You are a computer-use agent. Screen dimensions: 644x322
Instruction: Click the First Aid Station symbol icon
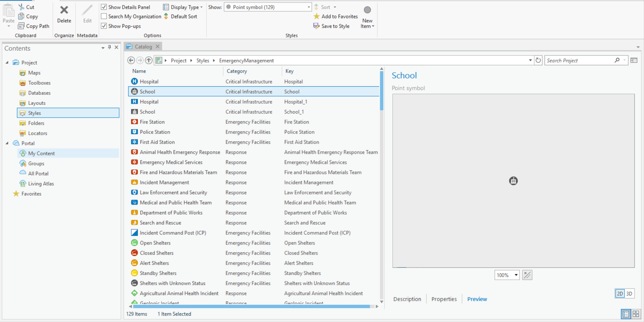pos(134,142)
